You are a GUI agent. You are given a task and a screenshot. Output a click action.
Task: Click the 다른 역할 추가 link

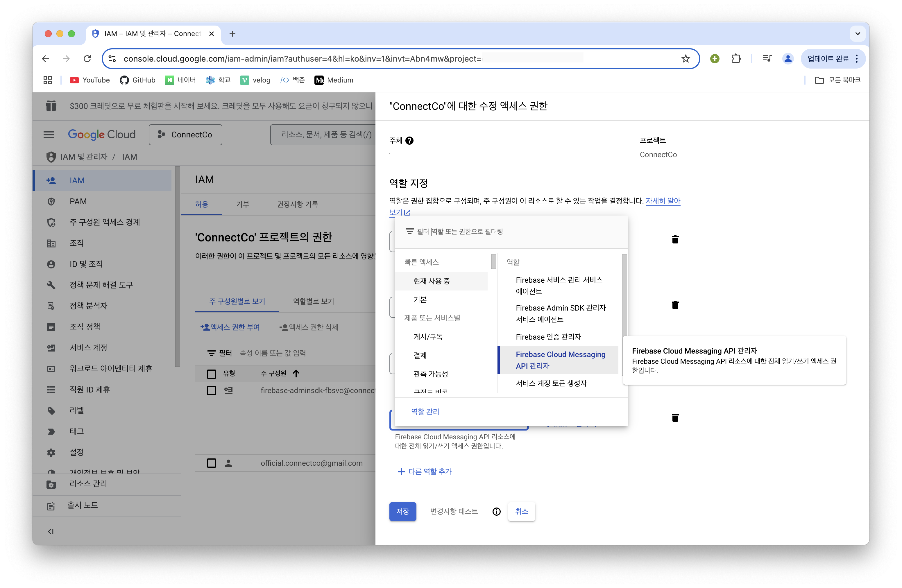point(425,471)
